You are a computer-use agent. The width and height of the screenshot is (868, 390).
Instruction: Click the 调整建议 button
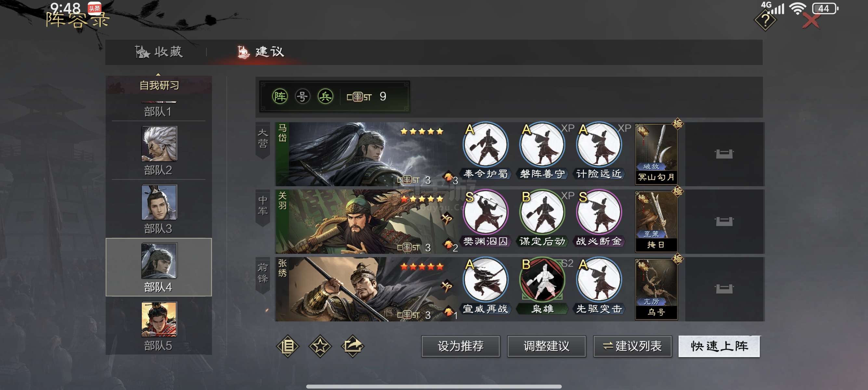(546, 346)
